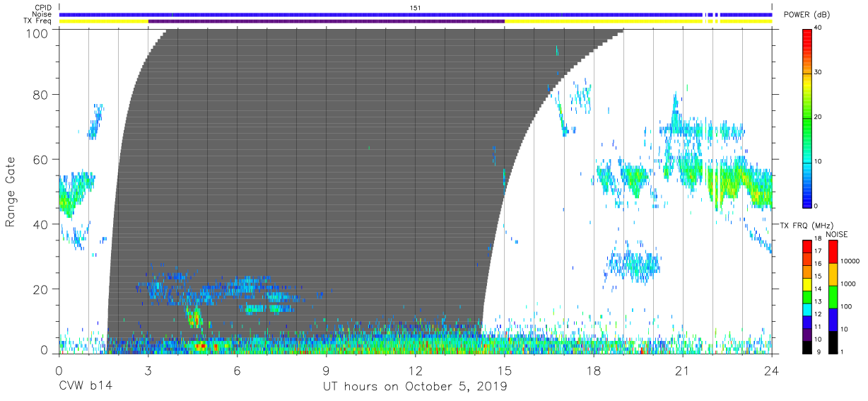Click the y-axis tick label 80

click(40, 94)
